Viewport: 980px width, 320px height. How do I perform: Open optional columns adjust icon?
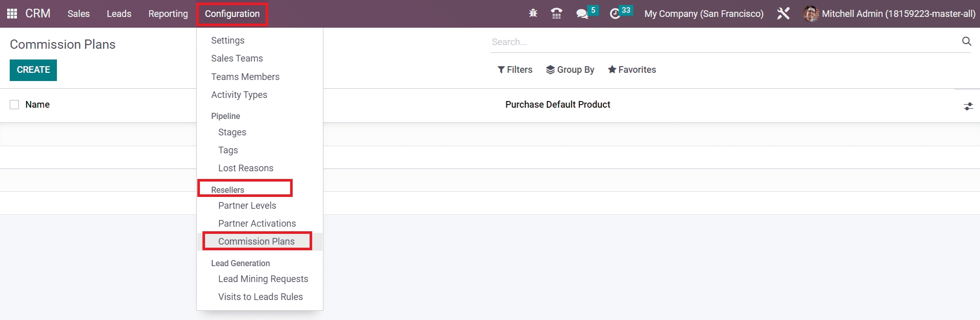968,106
